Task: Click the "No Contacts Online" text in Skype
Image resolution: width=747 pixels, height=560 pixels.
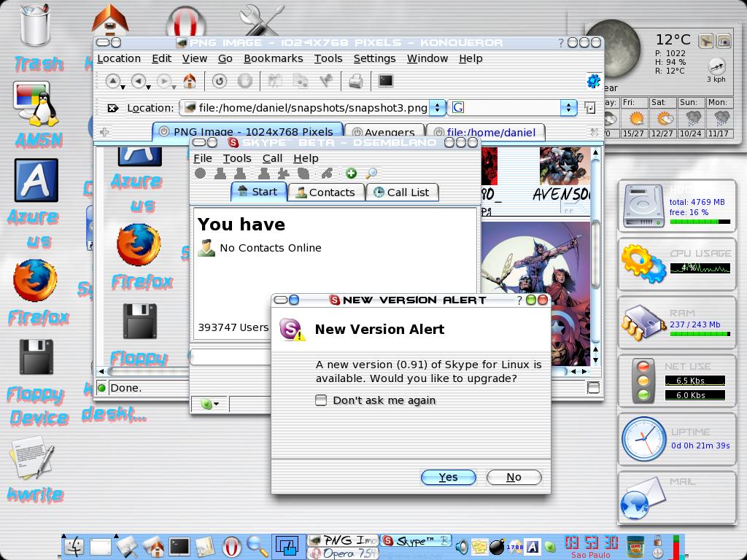Action: (x=270, y=248)
